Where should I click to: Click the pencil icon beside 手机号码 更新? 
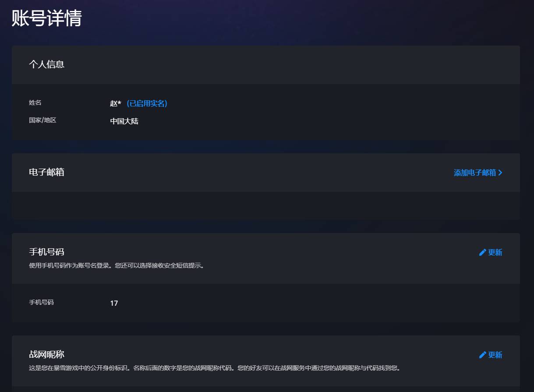click(x=483, y=252)
